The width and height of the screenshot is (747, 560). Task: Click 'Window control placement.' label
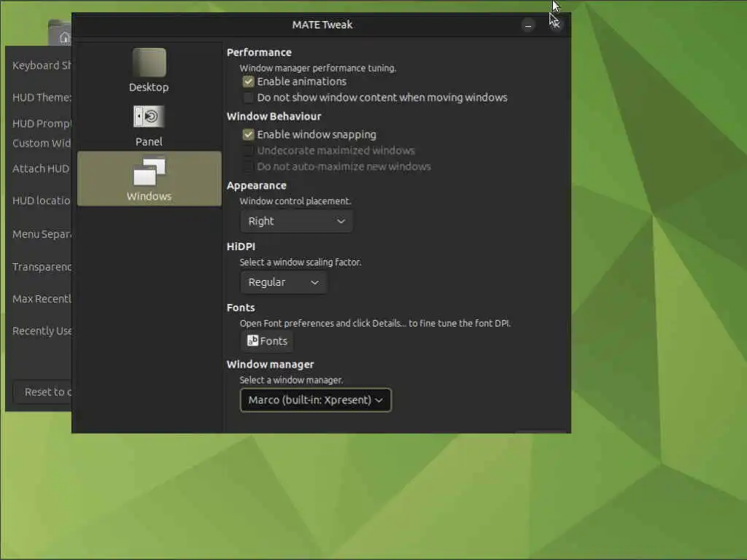point(295,201)
